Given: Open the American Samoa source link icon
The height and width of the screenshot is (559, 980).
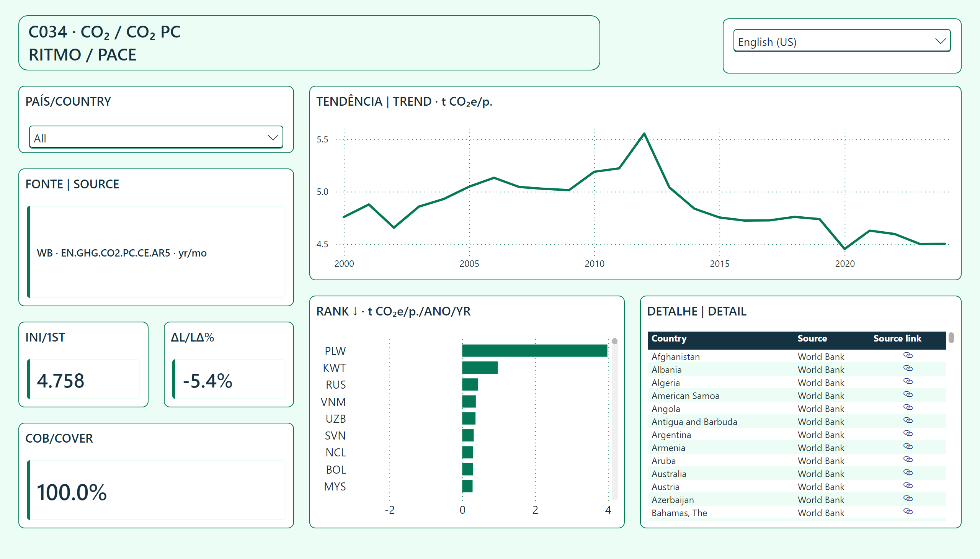Looking at the screenshot, I should pyautogui.click(x=907, y=395).
